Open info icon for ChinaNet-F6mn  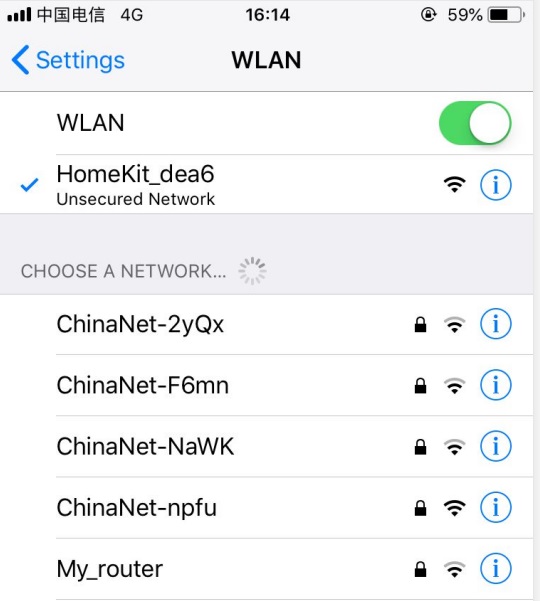[x=496, y=385]
